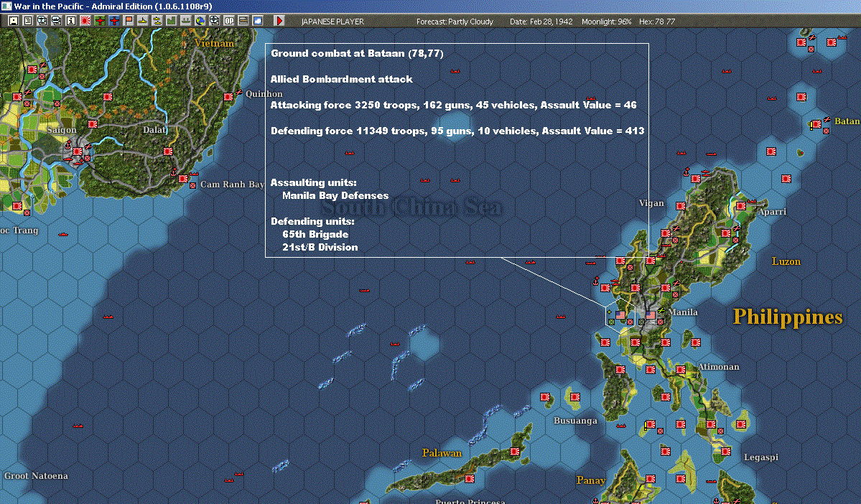Click the first aircraft-window toolbar icon
The height and width of the screenshot is (504, 861).
tap(42, 21)
